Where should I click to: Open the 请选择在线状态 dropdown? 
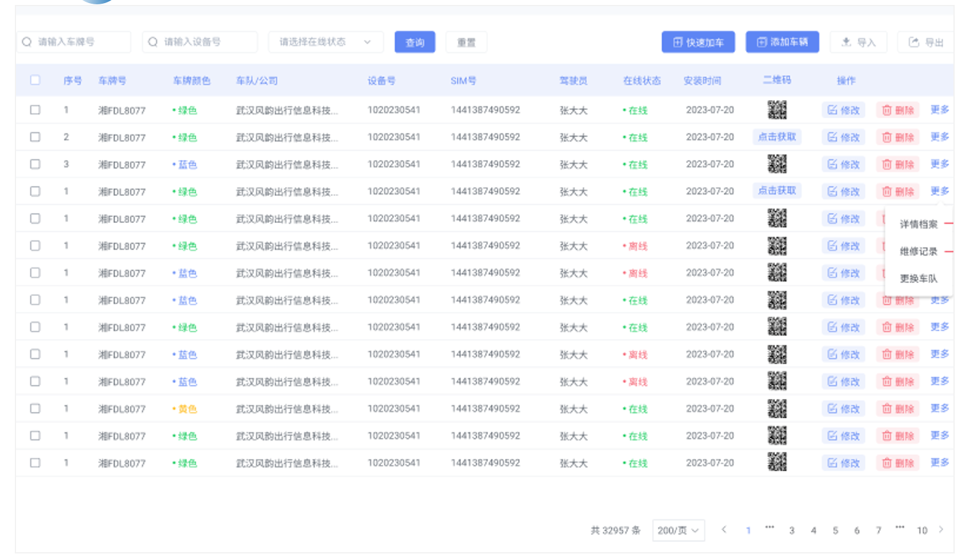pyautogui.click(x=326, y=42)
